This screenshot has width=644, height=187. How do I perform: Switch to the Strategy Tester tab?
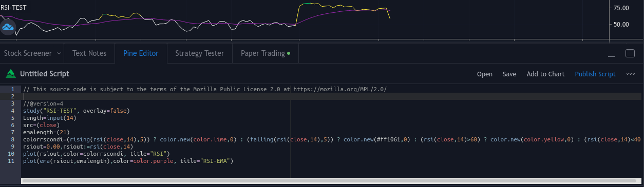point(199,53)
